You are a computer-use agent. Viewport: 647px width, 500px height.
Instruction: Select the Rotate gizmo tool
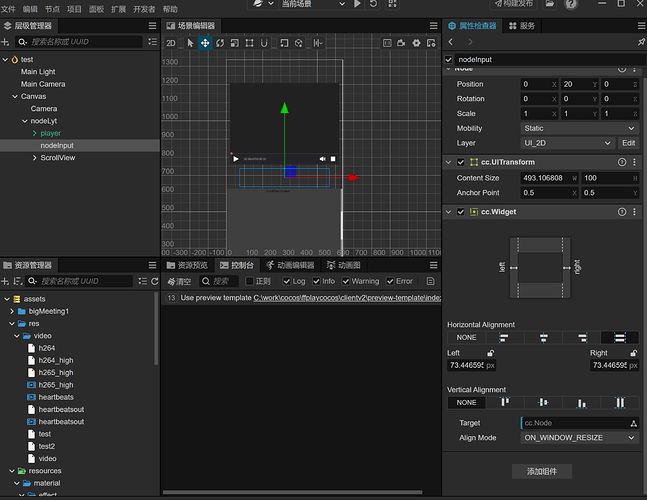tap(220, 43)
